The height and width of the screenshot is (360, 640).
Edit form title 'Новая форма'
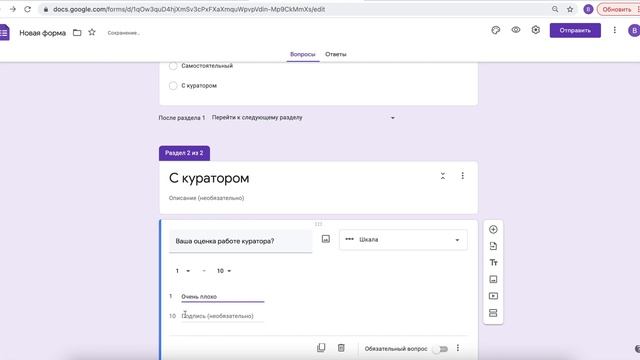tap(42, 33)
